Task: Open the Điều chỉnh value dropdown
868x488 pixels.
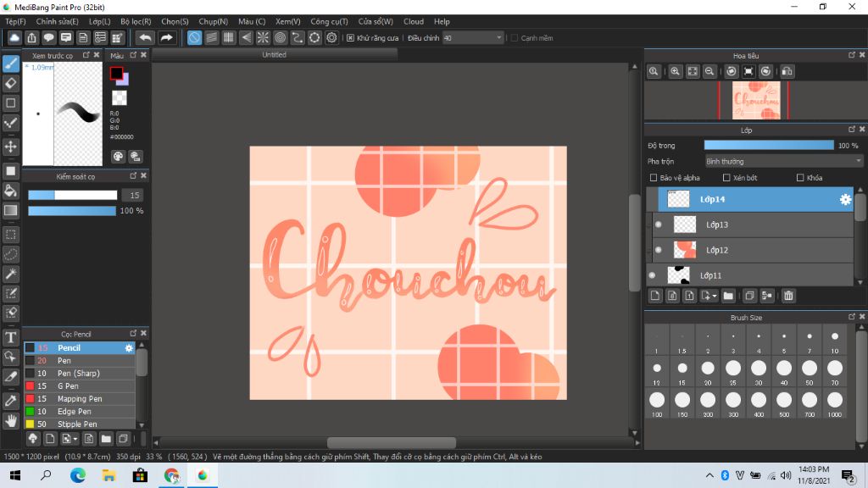Action: pyautogui.click(x=473, y=37)
